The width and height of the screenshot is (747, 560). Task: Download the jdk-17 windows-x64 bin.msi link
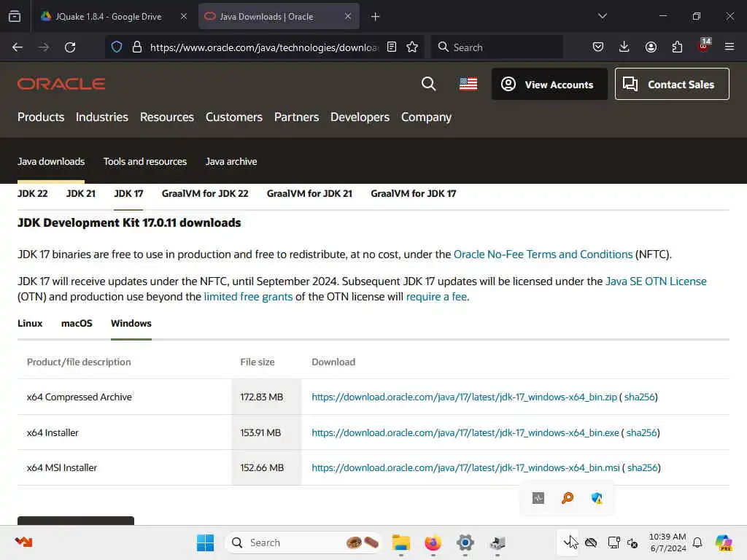pyautogui.click(x=465, y=468)
